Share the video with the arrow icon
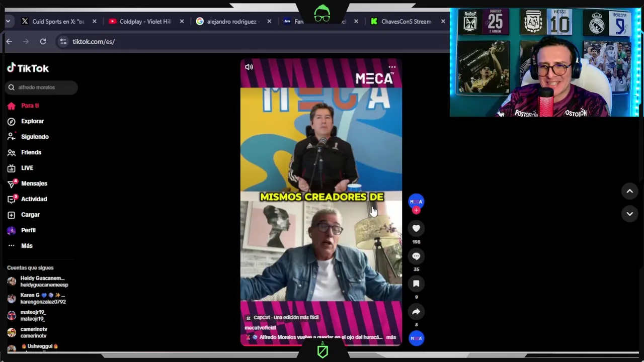644x362 pixels. 416,312
